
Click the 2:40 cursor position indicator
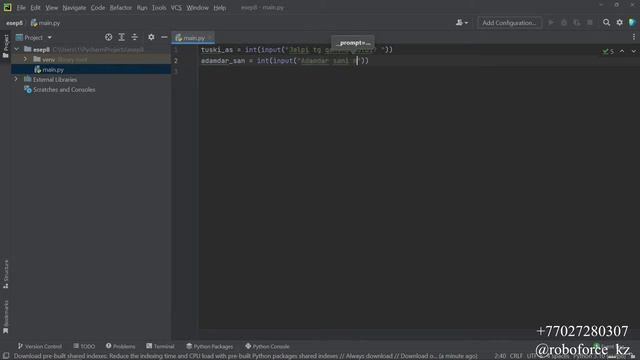500,356
